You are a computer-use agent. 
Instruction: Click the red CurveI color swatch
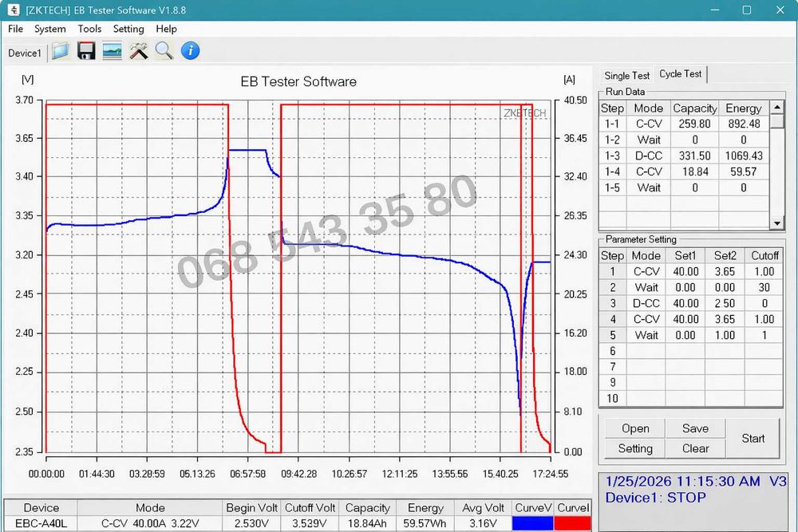coord(572,524)
